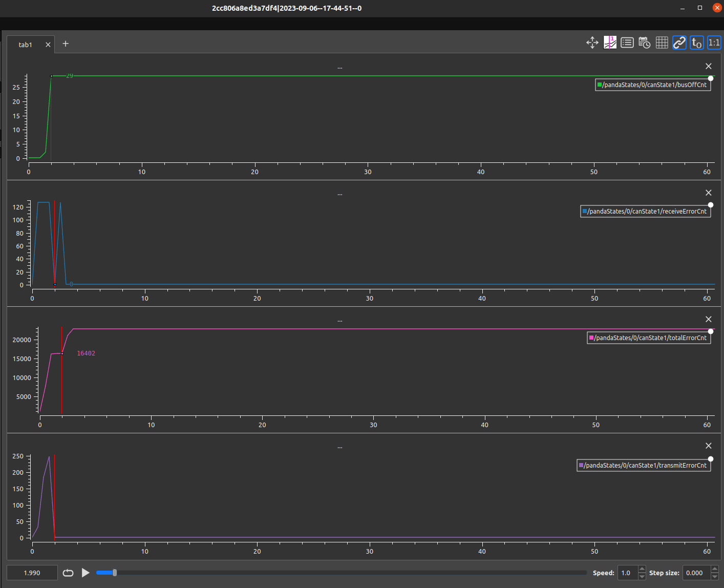
Task: Increase Speed using its up stepper arrow
Action: tap(642, 570)
